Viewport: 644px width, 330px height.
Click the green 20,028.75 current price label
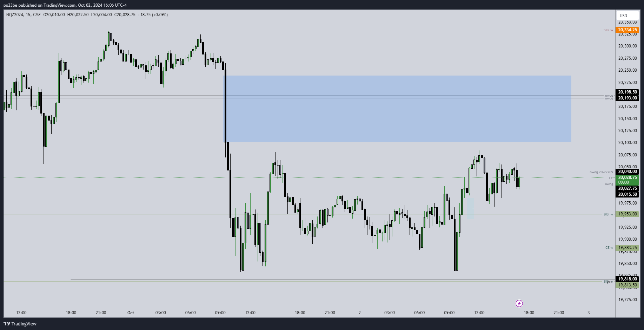(x=627, y=177)
